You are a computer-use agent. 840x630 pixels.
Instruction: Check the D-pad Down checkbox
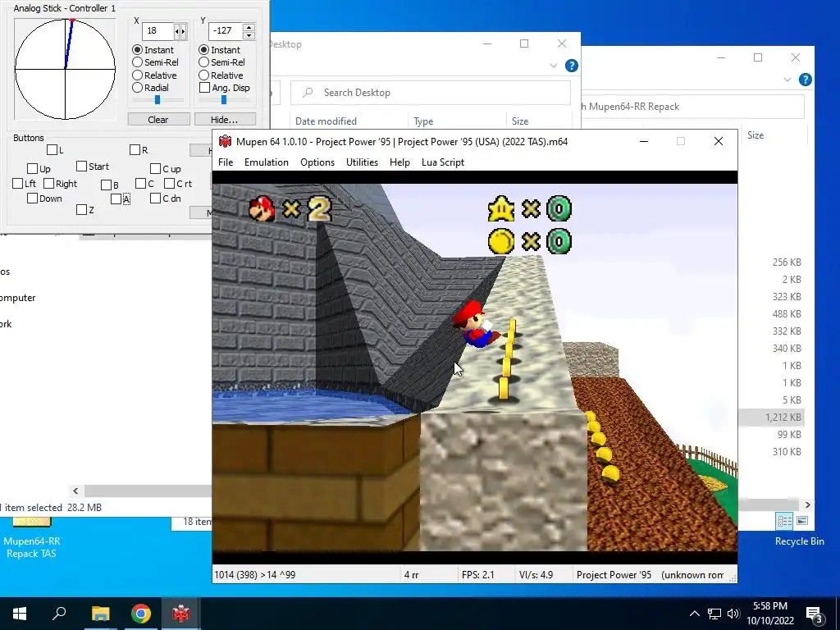(x=32, y=199)
